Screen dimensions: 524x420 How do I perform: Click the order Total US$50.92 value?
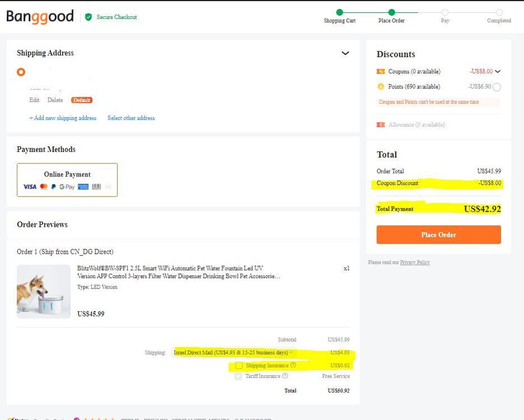(x=339, y=390)
